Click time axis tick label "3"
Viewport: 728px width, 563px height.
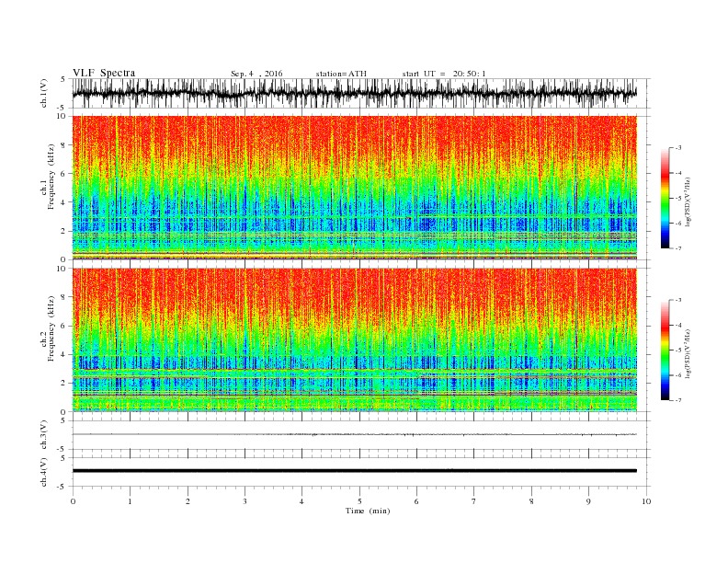coord(245,501)
